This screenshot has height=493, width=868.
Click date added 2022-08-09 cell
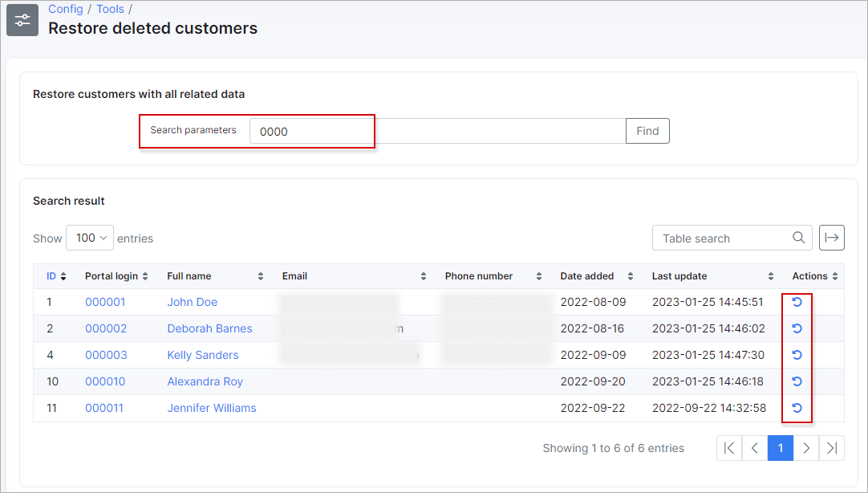(593, 302)
